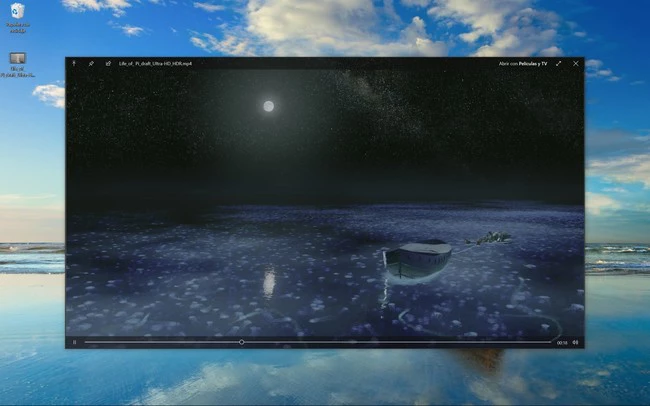Close the video preview window
Viewport: 650px width, 406px height.
point(575,63)
